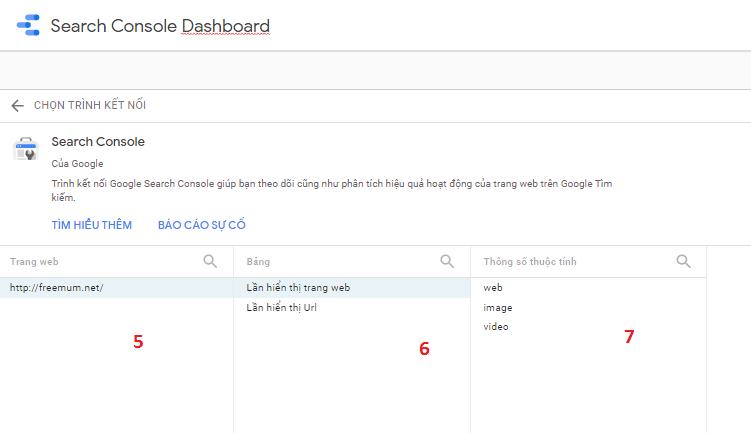Viewport: 751px width, 433px height.
Task: Click the Của Google subtitle
Action: (x=77, y=164)
